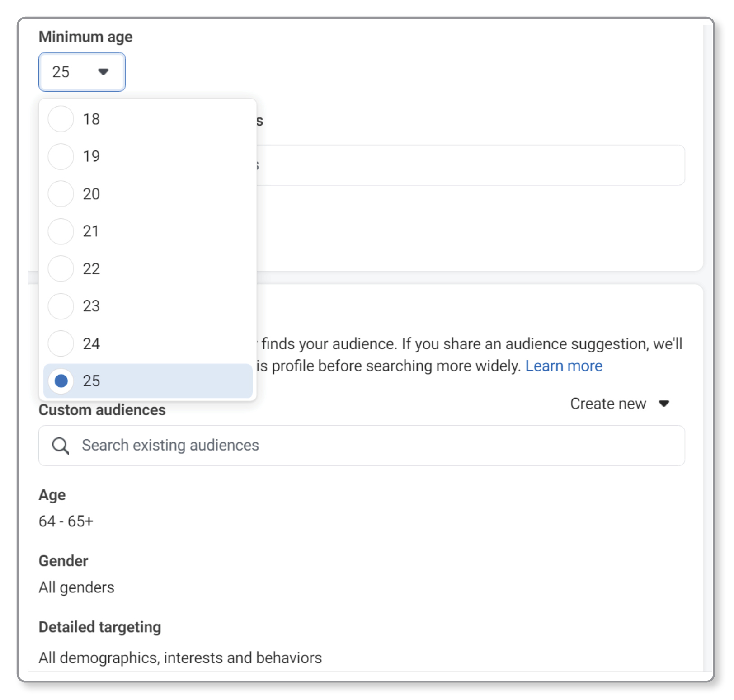Click the All genders value
734x700 pixels.
pyautogui.click(x=76, y=587)
